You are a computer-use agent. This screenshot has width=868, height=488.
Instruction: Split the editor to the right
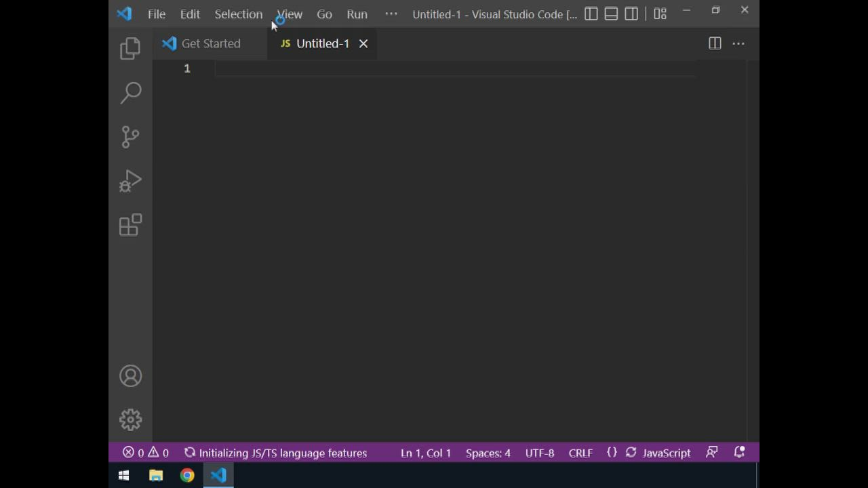[715, 43]
